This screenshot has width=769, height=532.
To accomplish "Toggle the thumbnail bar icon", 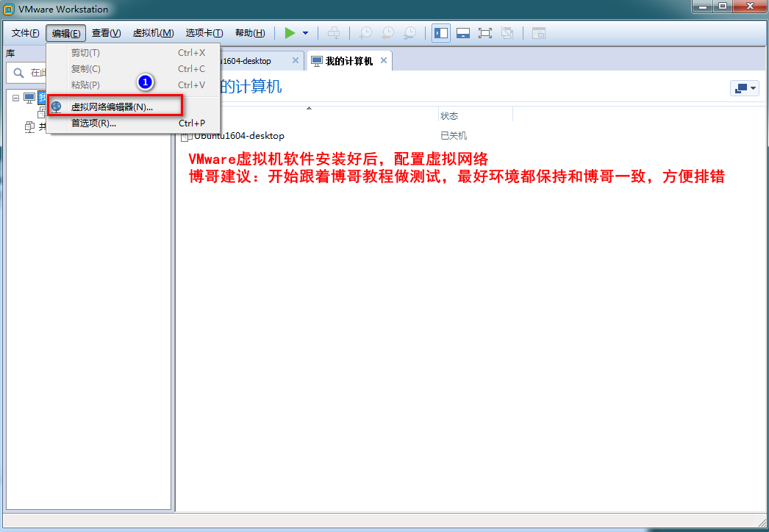I will click(463, 33).
